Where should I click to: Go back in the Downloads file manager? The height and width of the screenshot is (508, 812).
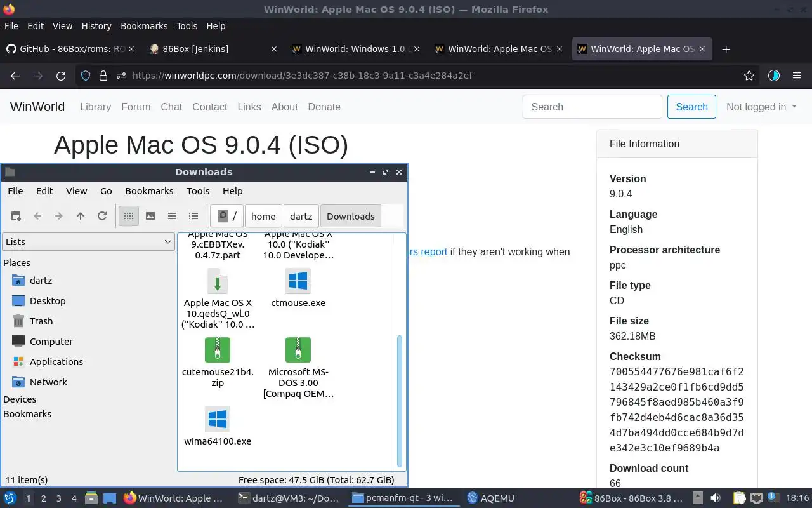tap(37, 216)
